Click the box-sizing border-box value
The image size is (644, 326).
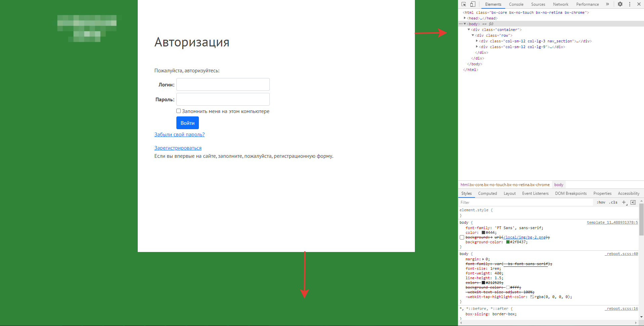coord(504,314)
